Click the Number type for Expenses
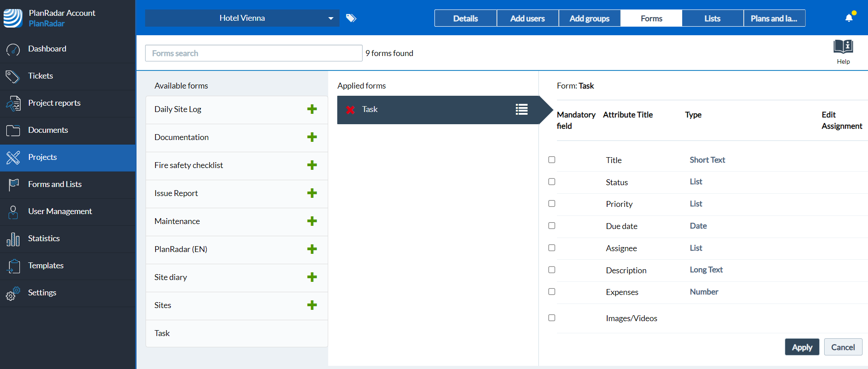The image size is (868, 369). point(704,292)
